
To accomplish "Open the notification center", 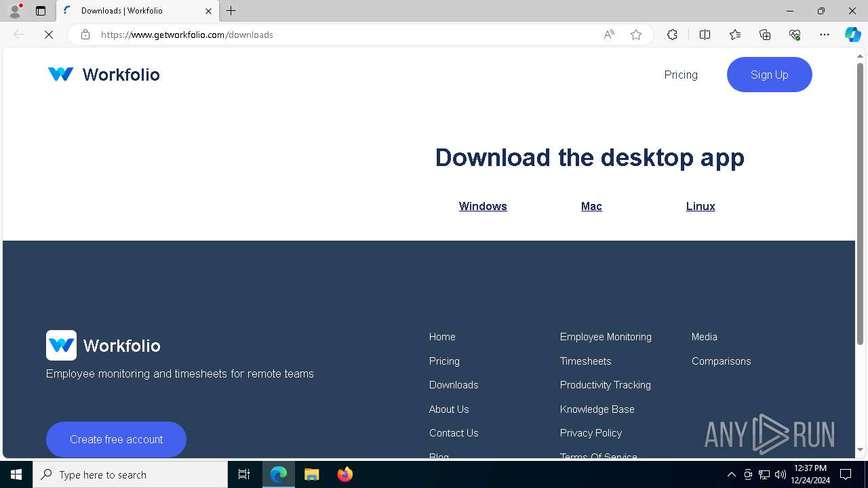I will click(846, 474).
